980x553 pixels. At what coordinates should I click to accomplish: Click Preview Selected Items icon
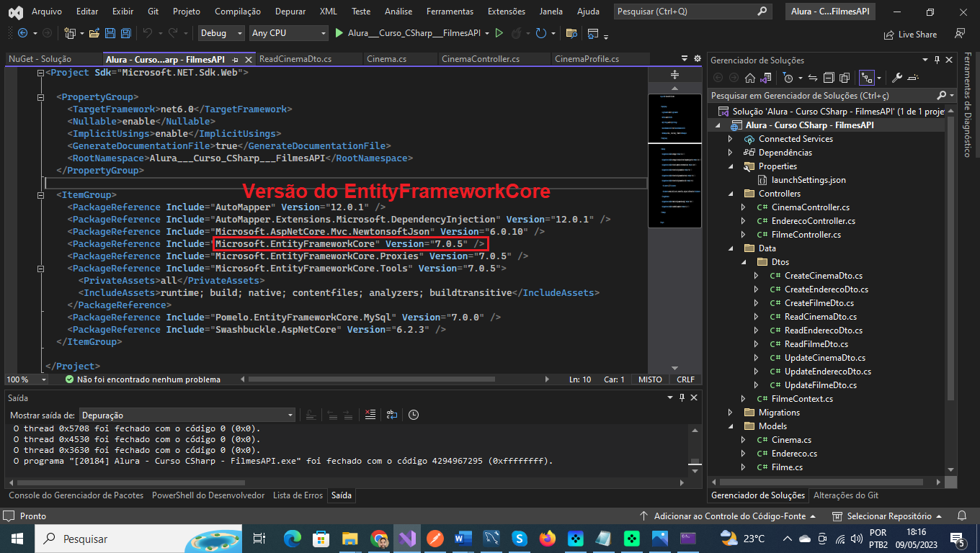coord(913,78)
